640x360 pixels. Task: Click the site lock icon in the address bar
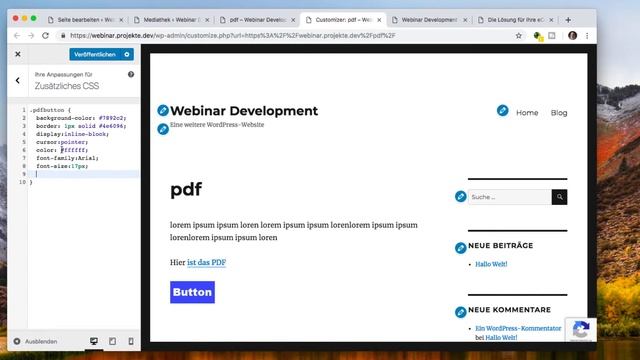[x=63, y=36]
